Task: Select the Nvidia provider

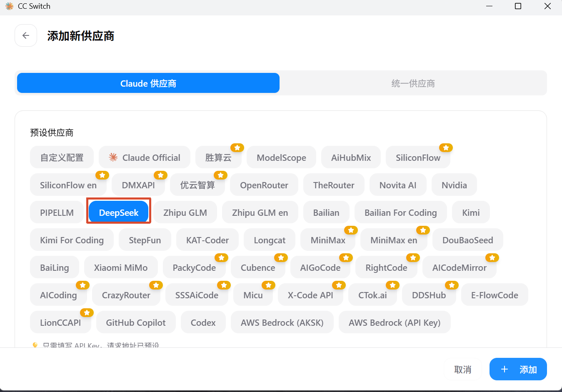Action: (x=454, y=185)
